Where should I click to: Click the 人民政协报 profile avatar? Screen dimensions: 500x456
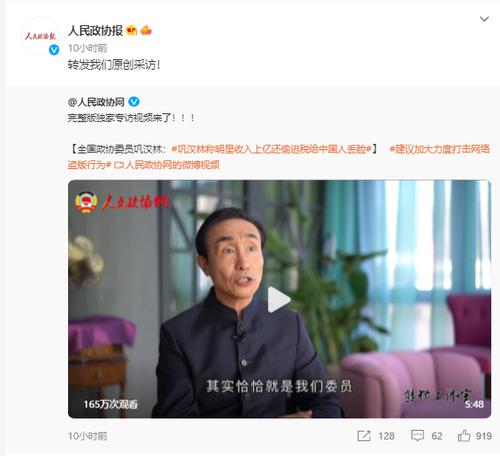(x=40, y=36)
